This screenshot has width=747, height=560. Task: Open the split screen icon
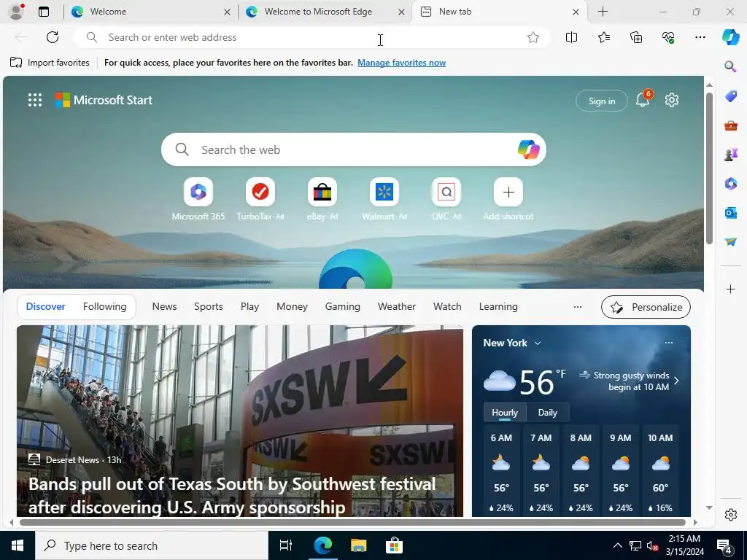571,37
